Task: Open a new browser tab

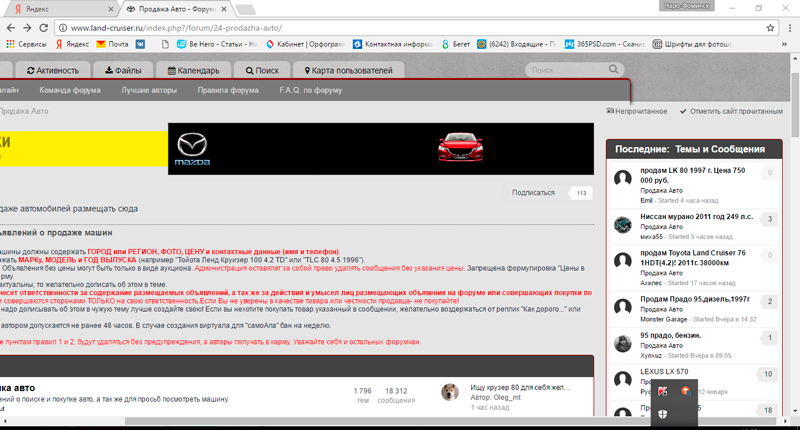Action: tap(245, 9)
